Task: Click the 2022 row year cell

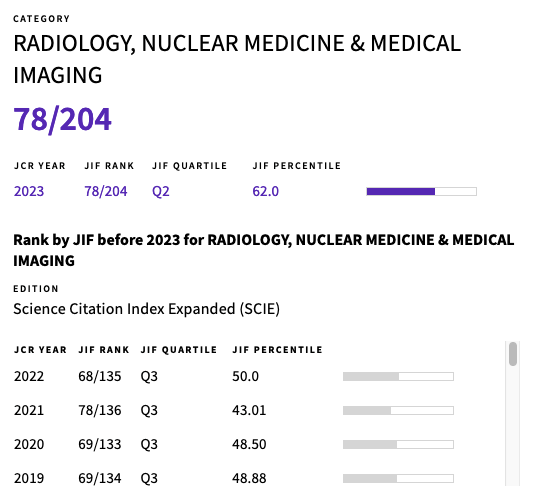Action: click(x=29, y=377)
